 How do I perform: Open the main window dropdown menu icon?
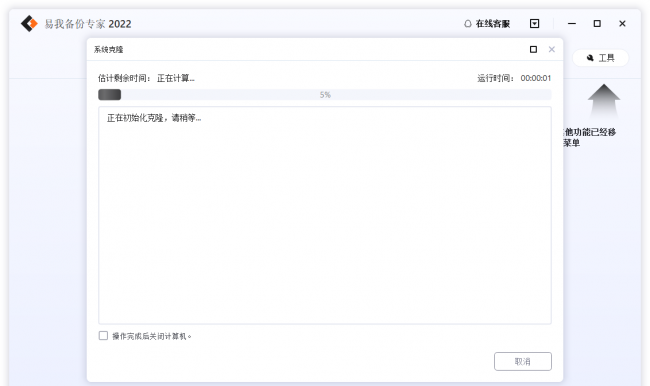pyautogui.click(x=535, y=24)
